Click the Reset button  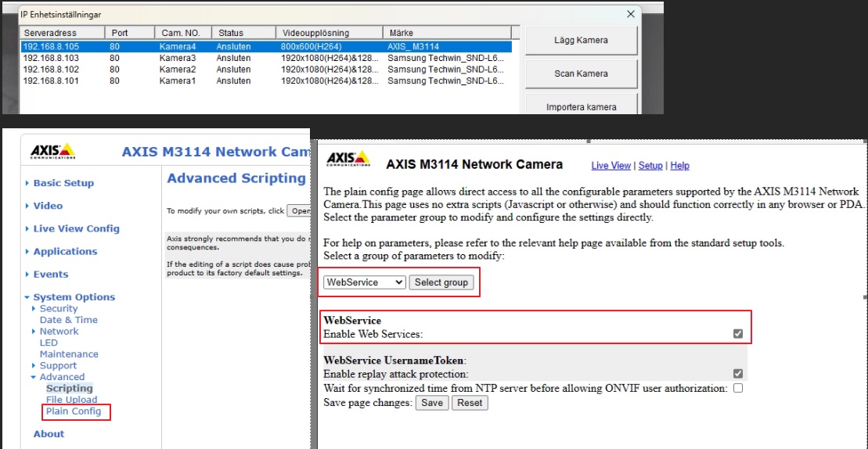(x=470, y=403)
